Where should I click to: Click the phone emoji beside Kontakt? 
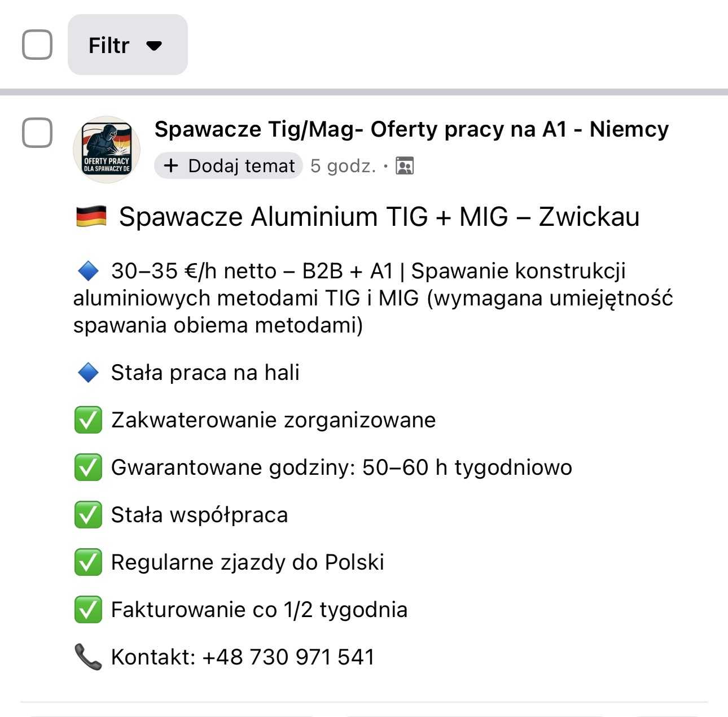[88, 657]
